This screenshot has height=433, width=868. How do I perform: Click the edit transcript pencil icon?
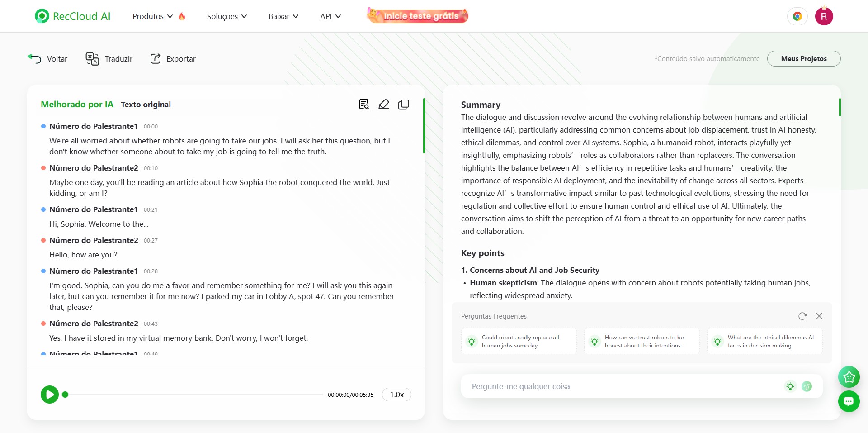point(384,105)
